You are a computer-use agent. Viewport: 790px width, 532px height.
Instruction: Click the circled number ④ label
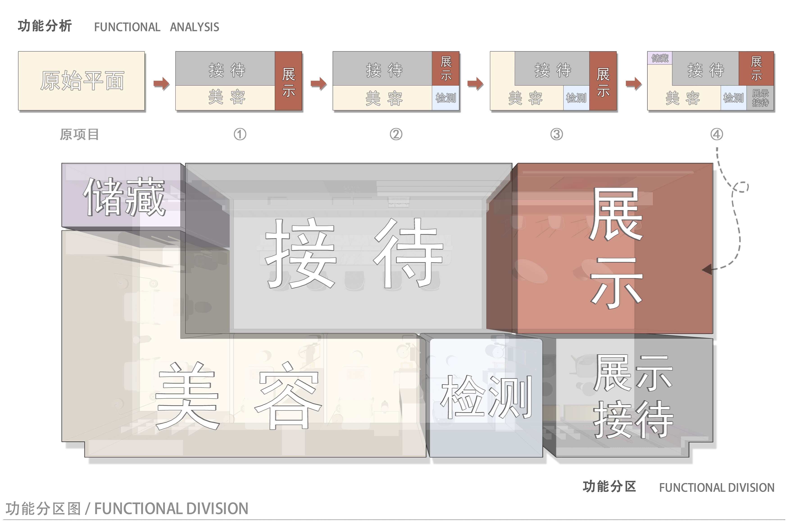pyautogui.click(x=716, y=134)
